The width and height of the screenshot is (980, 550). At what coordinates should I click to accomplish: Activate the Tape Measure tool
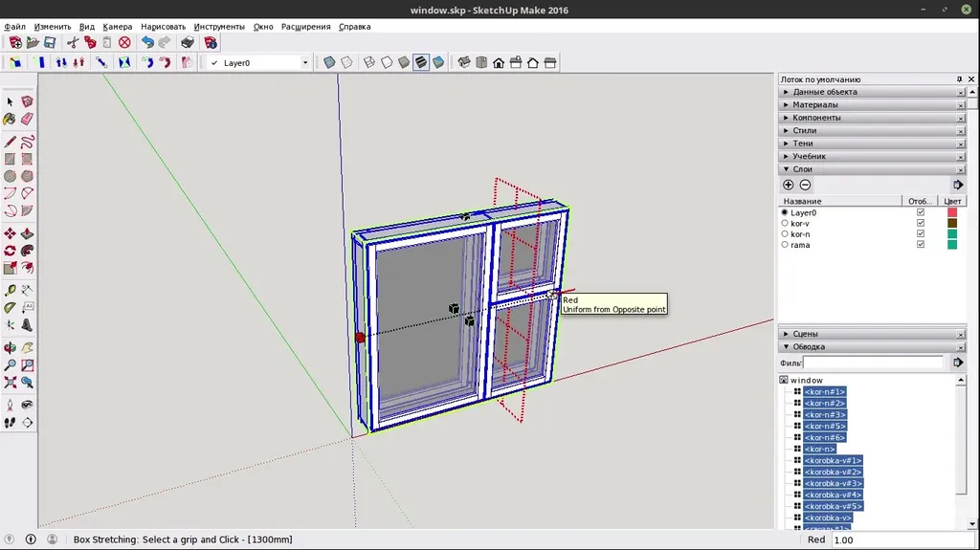pos(10,290)
